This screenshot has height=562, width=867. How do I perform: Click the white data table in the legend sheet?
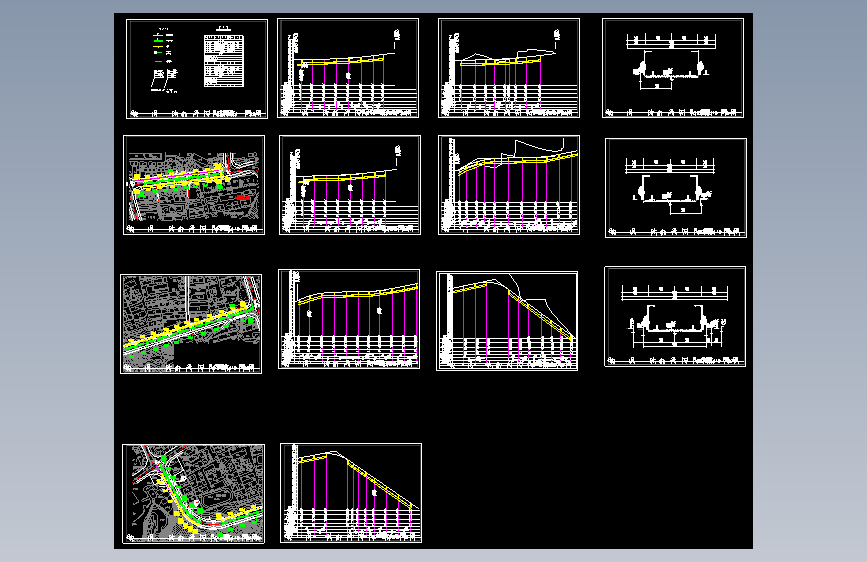pos(224,61)
